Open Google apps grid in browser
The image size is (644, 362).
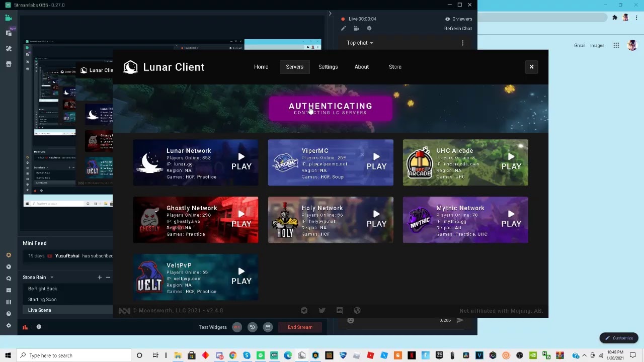(616, 46)
